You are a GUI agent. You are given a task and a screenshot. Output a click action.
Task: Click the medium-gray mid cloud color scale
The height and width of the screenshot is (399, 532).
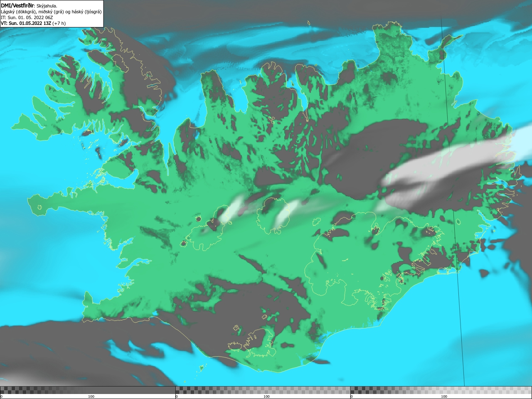tap(263, 390)
